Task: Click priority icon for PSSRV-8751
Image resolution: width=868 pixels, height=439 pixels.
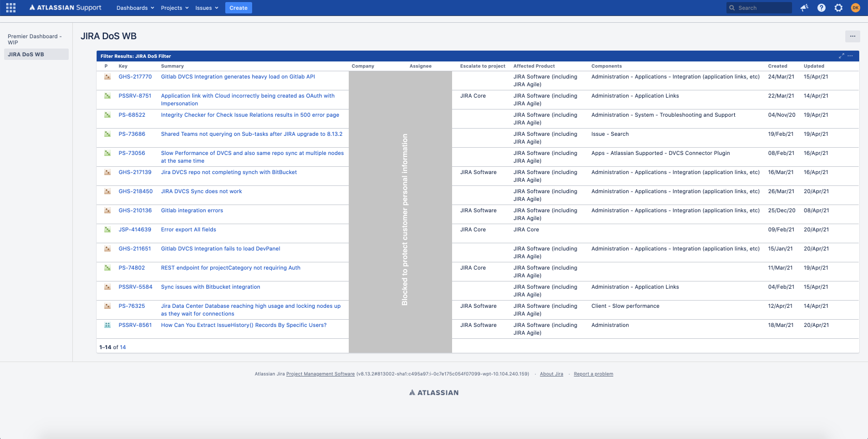Action: (x=107, y=96)
